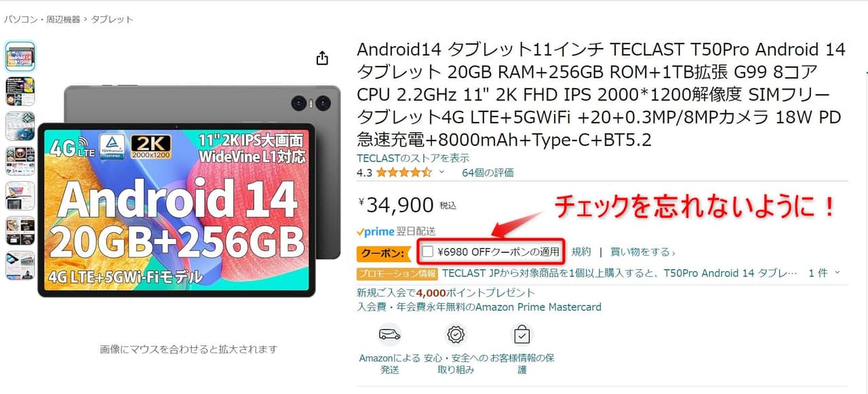The height and width of the screenshot is (394, 868).
Task: Click the security shield badge icon
Action: (x=456, y=335)
